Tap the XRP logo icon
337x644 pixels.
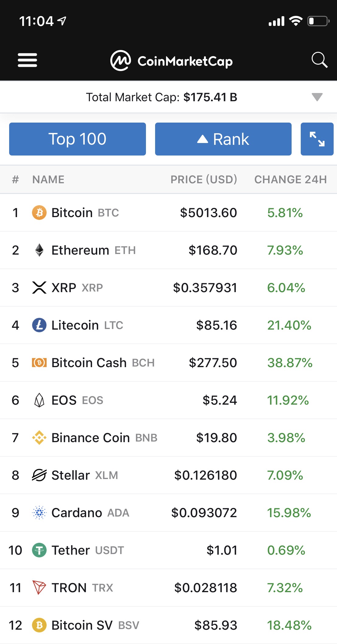click(x=39, y=288)
